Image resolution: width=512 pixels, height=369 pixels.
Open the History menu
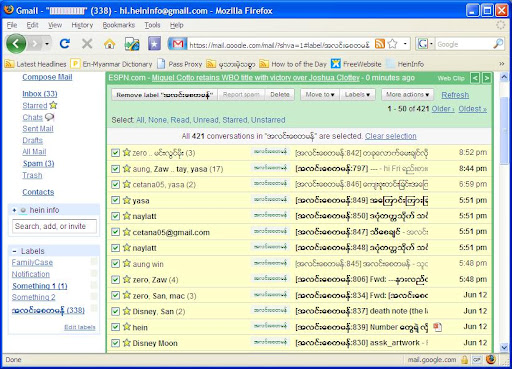(82, 25)
